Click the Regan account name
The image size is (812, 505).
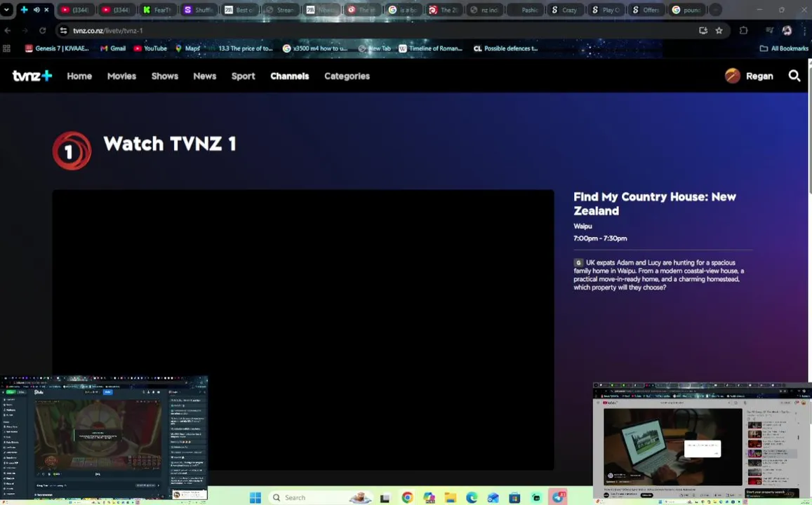[759, 76]
